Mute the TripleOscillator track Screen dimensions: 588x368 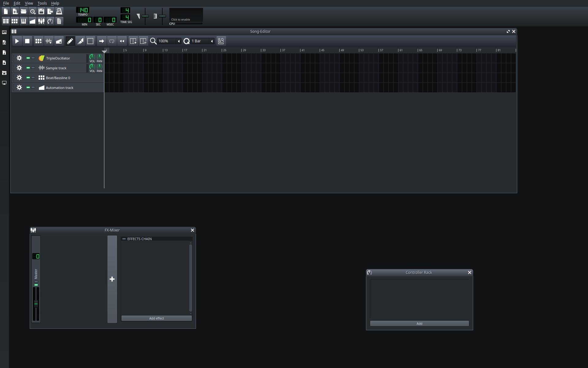[28, 58]
